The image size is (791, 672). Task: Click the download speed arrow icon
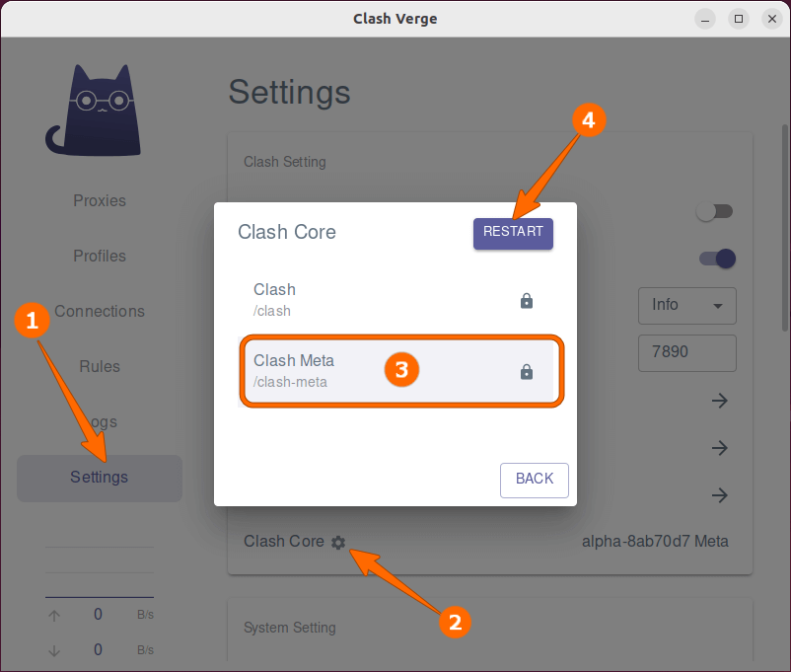(54, 650)
